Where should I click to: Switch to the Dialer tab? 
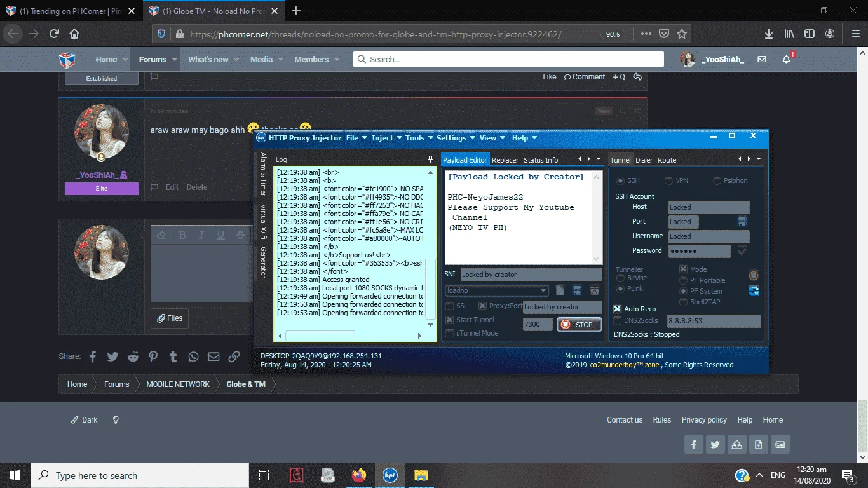[x=644, y=160]
